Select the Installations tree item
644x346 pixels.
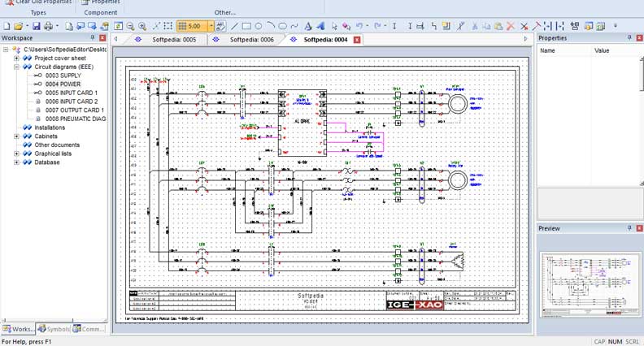click(50, 128)
